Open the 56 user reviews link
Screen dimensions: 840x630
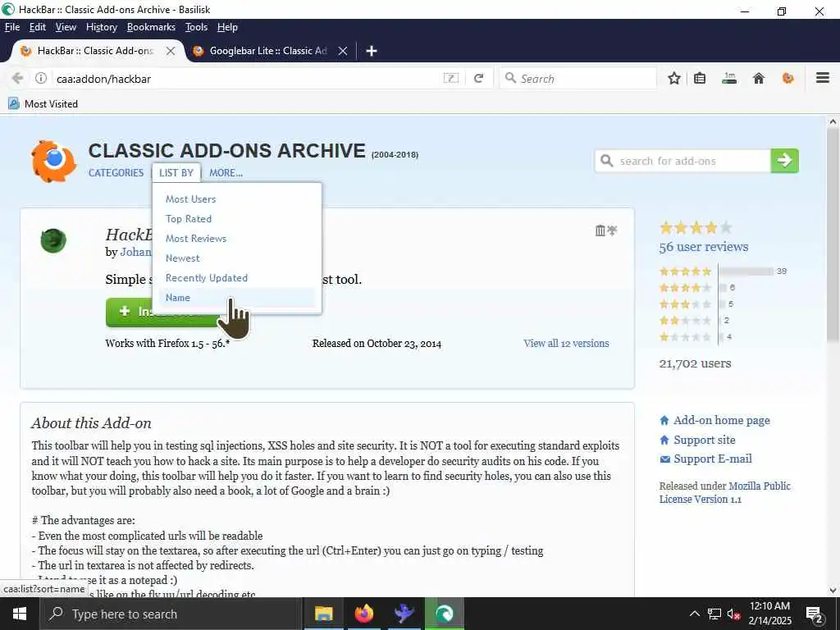click(703, 247)
